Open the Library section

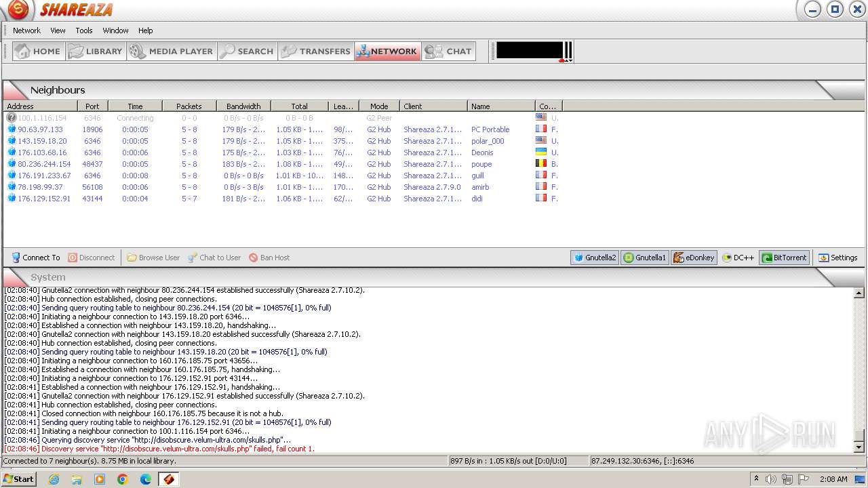[96, 51]
